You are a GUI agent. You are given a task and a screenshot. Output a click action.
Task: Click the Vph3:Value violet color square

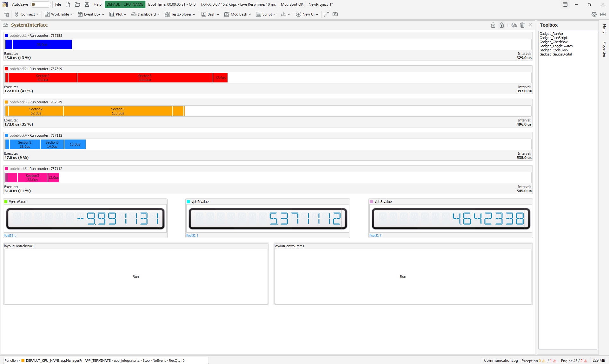(371, 202)
